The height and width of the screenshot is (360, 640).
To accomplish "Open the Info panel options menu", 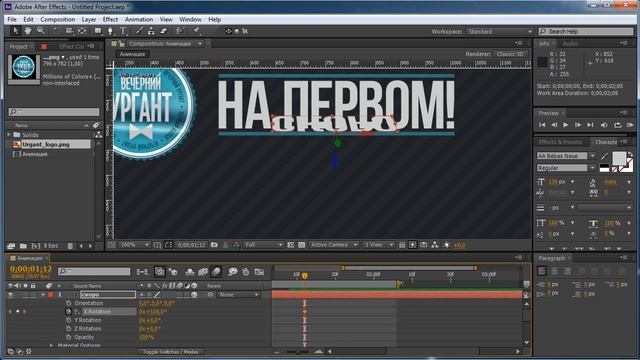I will coord(623,43).
